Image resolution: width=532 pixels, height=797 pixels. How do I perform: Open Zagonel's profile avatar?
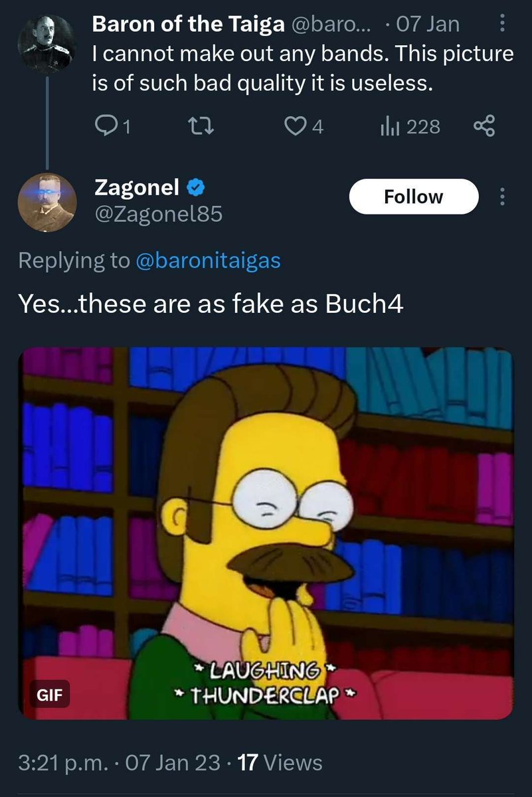(x=46, y=202)
